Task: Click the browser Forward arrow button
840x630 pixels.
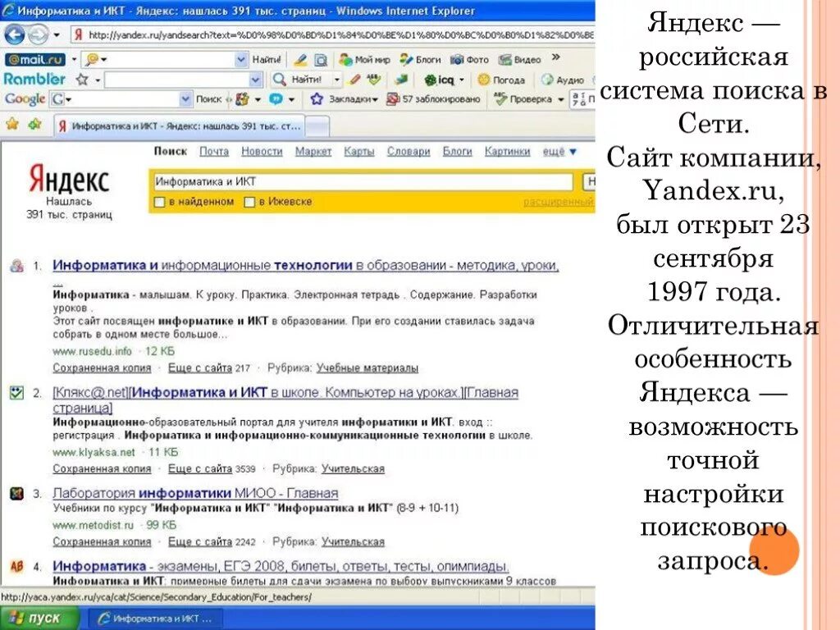Action: pos(38,35)
